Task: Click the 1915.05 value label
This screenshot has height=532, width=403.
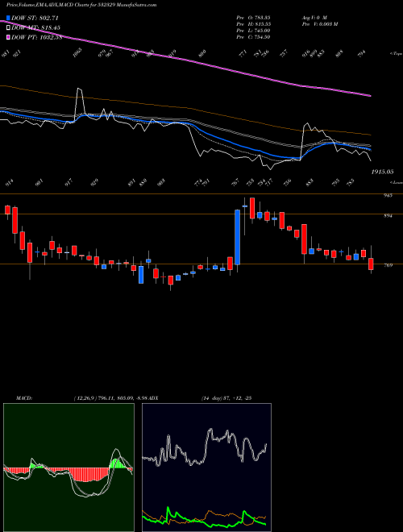Action: click(x=382, y=172)
